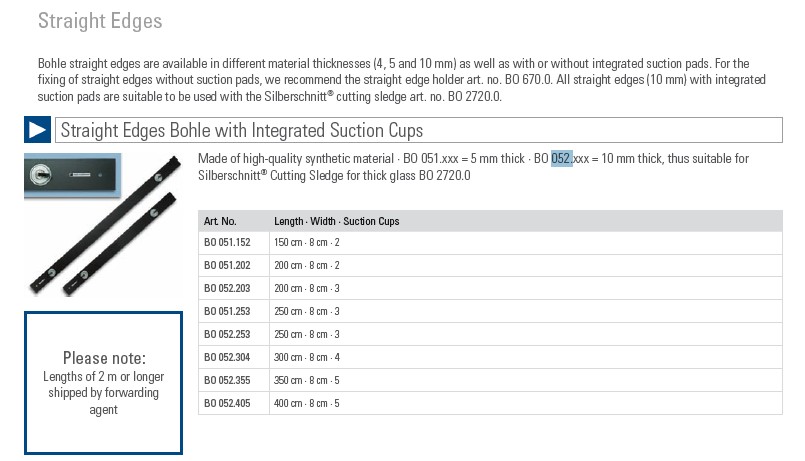Click value '200 cm · 8 cm · 2'
Image resolution: width=805 pixels, height=461 pixels.
[x=306, y=265]
